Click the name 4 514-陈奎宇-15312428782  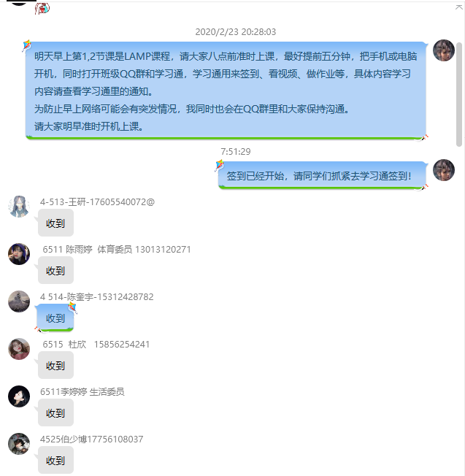pos(97,296)
